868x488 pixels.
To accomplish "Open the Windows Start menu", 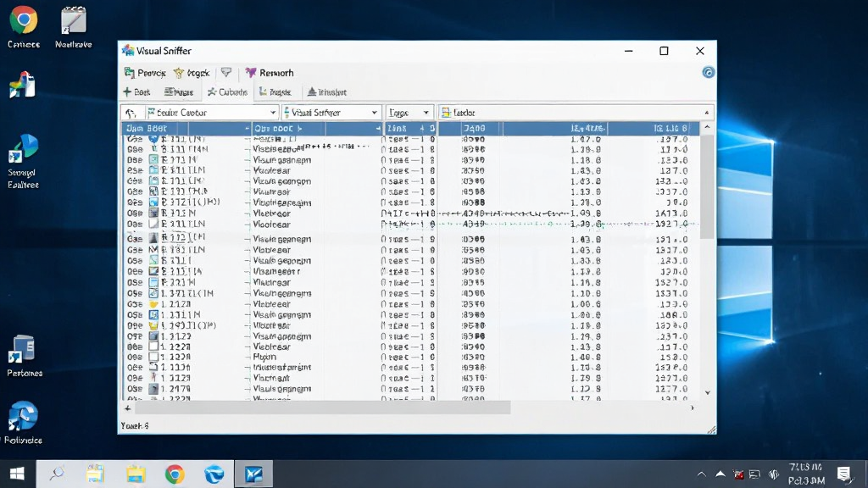I will (17, 474).
